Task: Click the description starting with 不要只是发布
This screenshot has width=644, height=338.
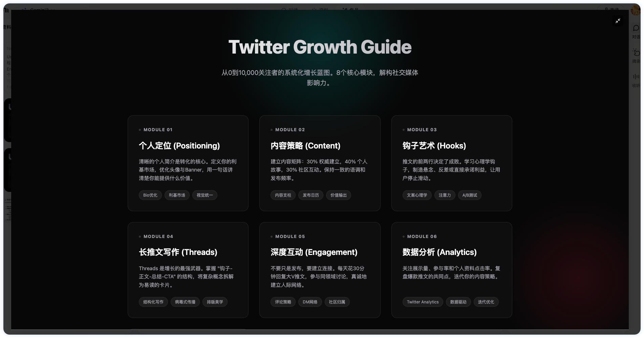Action: pyautogui.click(x=319, y=277)
